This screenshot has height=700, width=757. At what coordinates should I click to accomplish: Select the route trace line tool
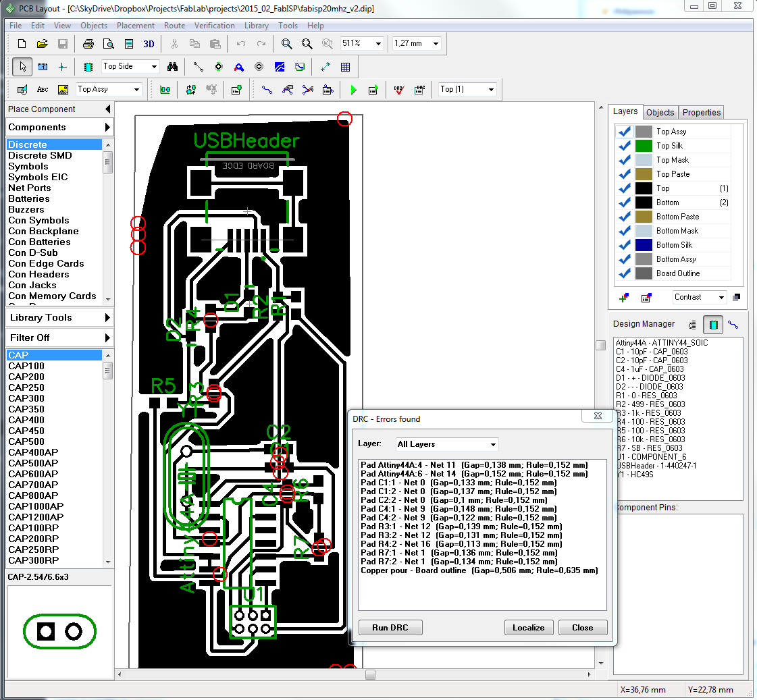pos(198,67)
